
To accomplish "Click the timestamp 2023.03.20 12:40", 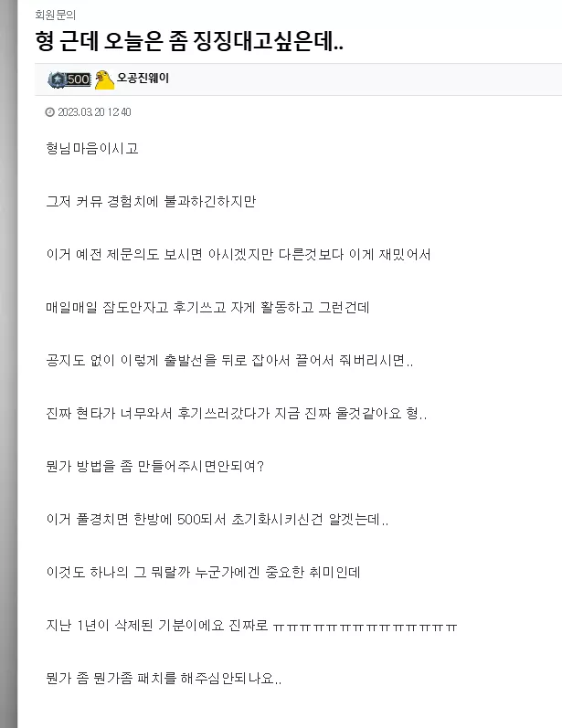I will pos(94,111).
